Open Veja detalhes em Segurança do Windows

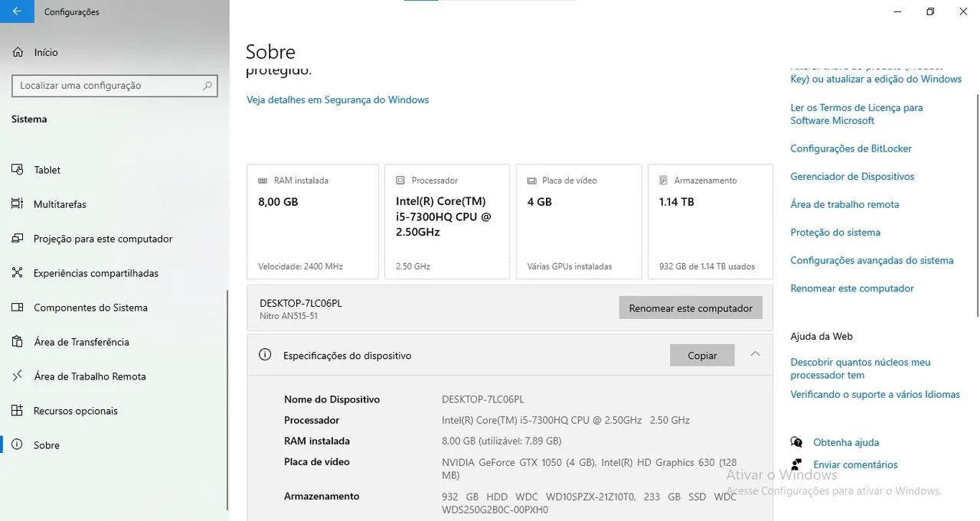click(x=338, y=100)
